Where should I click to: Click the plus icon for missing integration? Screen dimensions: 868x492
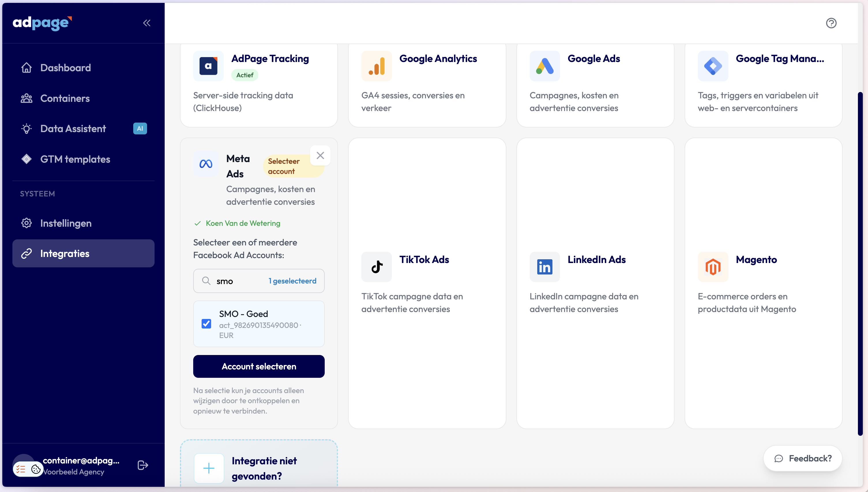click(209, 468)
